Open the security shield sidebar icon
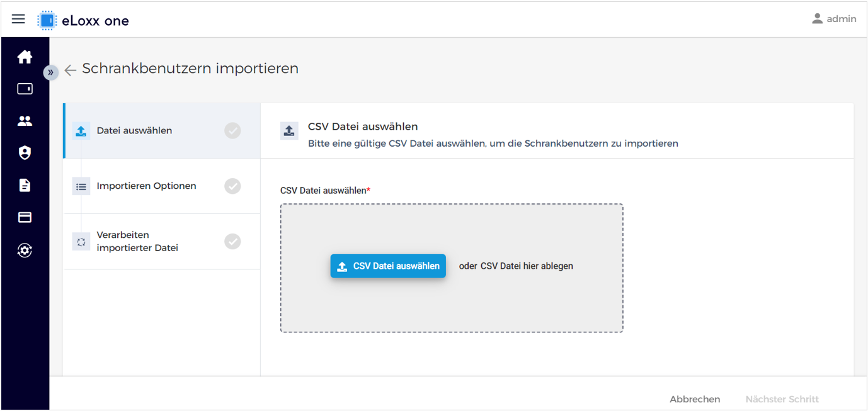The image size is (868, 411). pos(25,153)
